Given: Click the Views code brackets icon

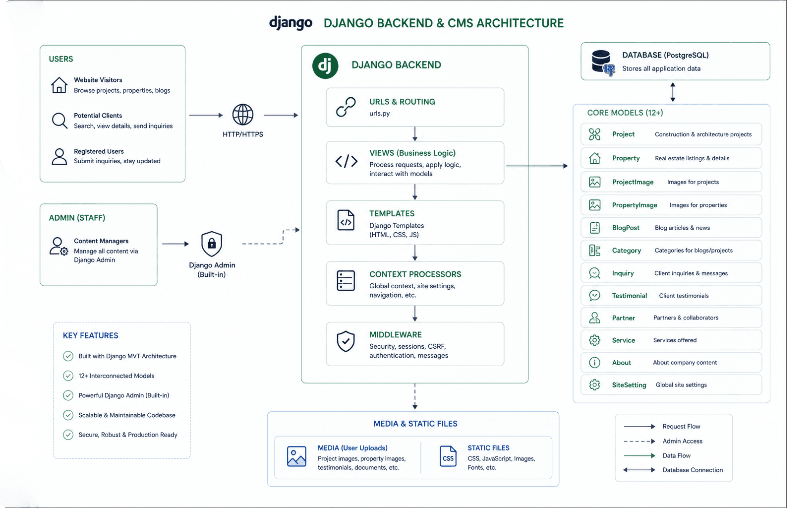Looking at the screenshot, I should (x=347, y=161).
